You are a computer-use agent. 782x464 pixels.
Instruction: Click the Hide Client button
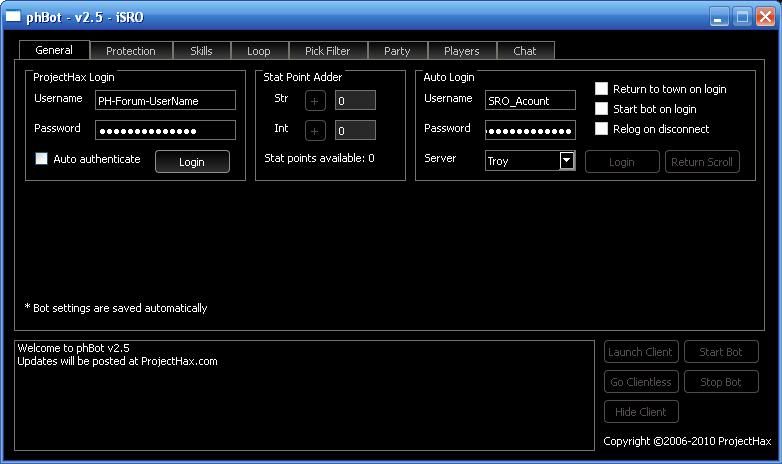tap(641, 412)
